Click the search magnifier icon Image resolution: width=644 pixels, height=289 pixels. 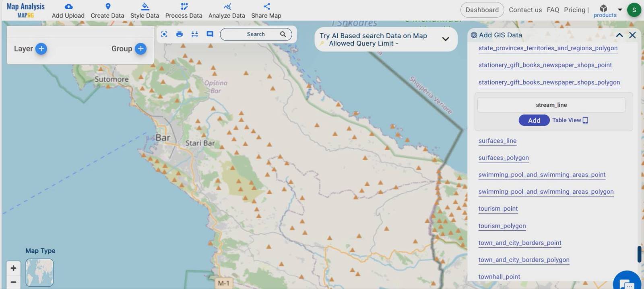[283, 34]
